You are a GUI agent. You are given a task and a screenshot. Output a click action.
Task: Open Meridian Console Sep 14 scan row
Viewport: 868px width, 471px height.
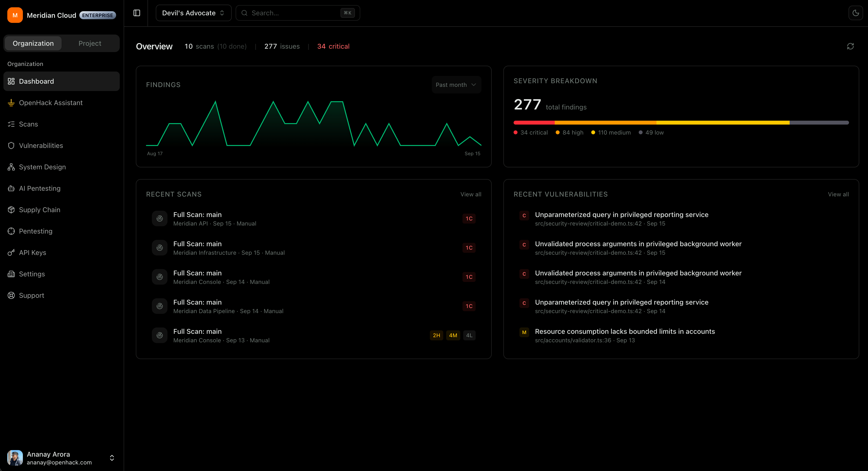[313, 277]
